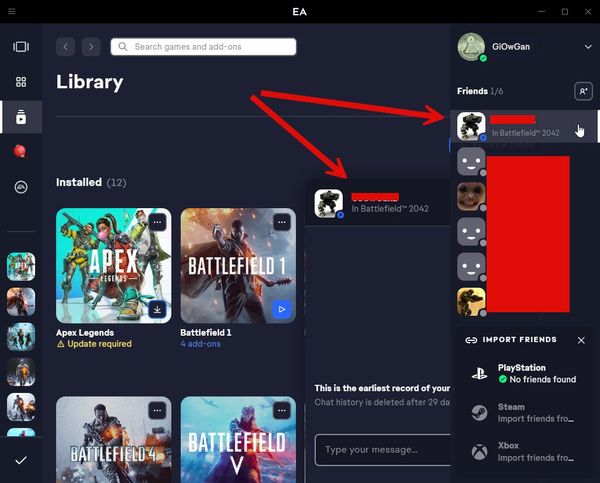Viewport: 600px width, 483px height.
Task: Click the Installed (12) section heading
Action: pos(91,182)
